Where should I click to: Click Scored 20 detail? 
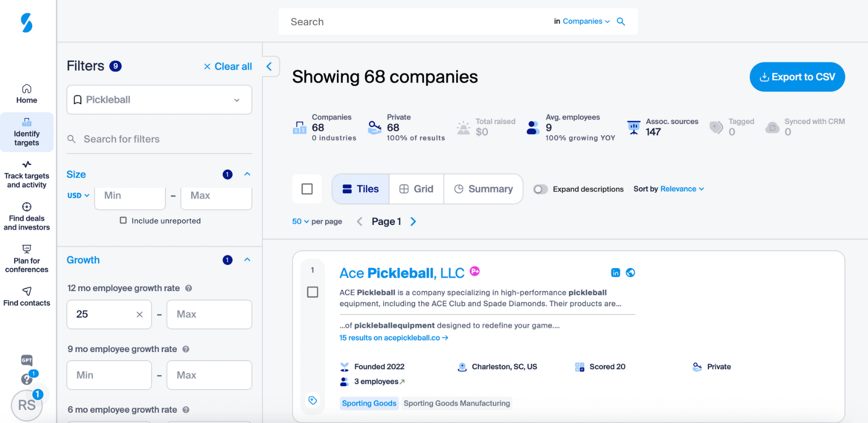[600, 366]
